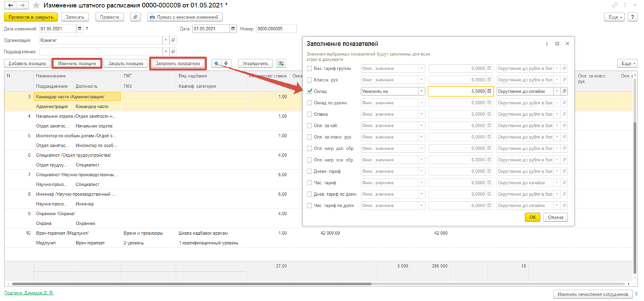Click Изменить начисления сотрудников button
The height and width of the screenshot is (301, 644).
click(592, 294)
